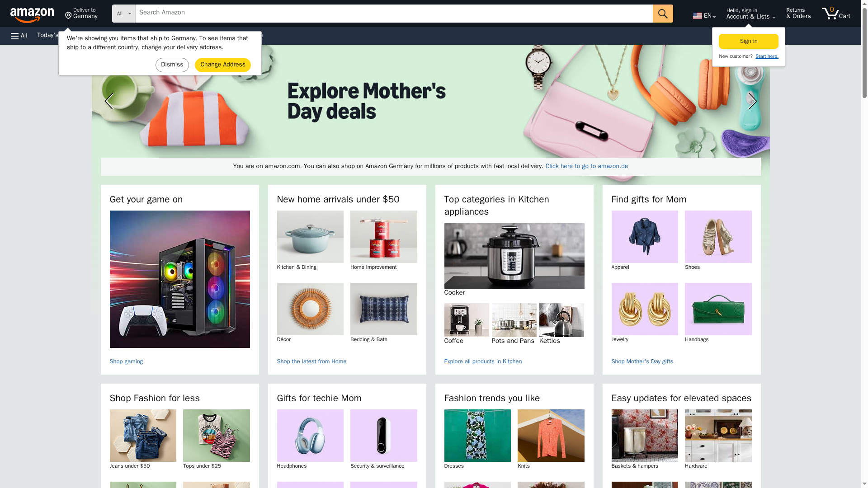
Task: Open the All hamburger menu
Action: 19,36
